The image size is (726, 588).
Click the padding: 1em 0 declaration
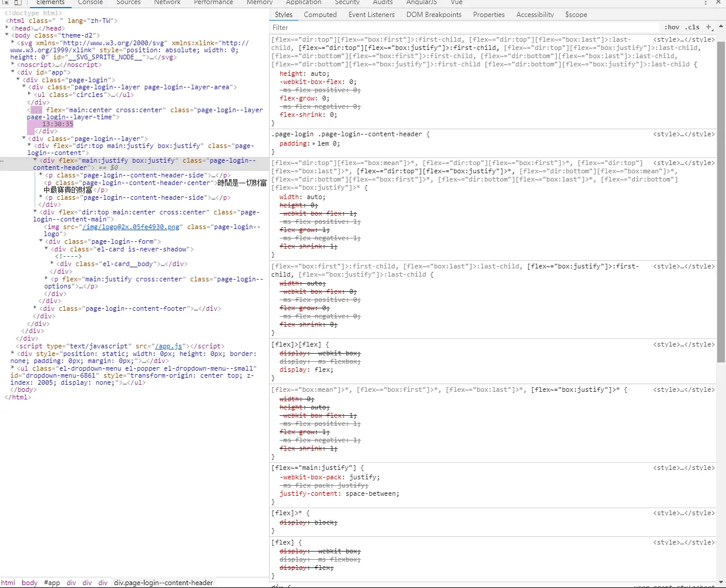click(x=310, y=143)
